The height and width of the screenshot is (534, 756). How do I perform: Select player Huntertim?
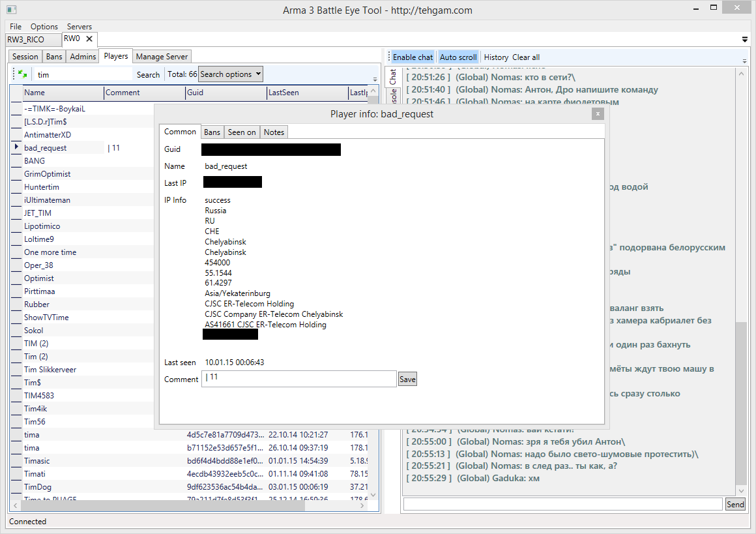(42, 186)
